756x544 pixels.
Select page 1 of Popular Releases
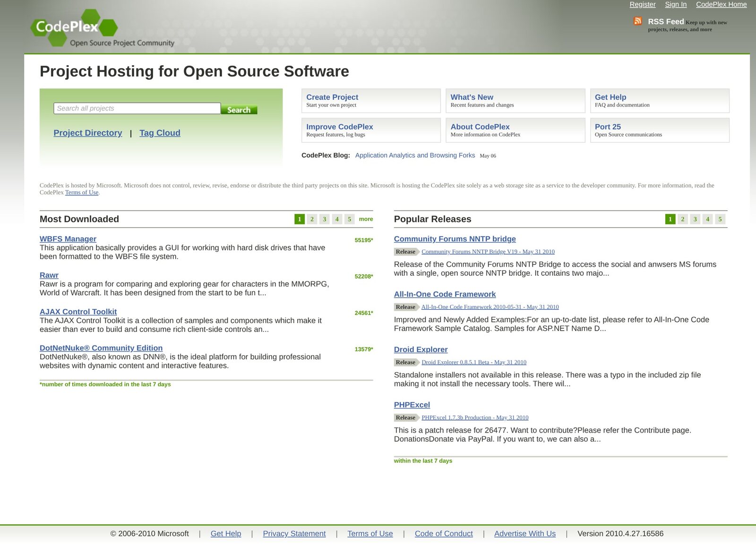click(670, 219)
